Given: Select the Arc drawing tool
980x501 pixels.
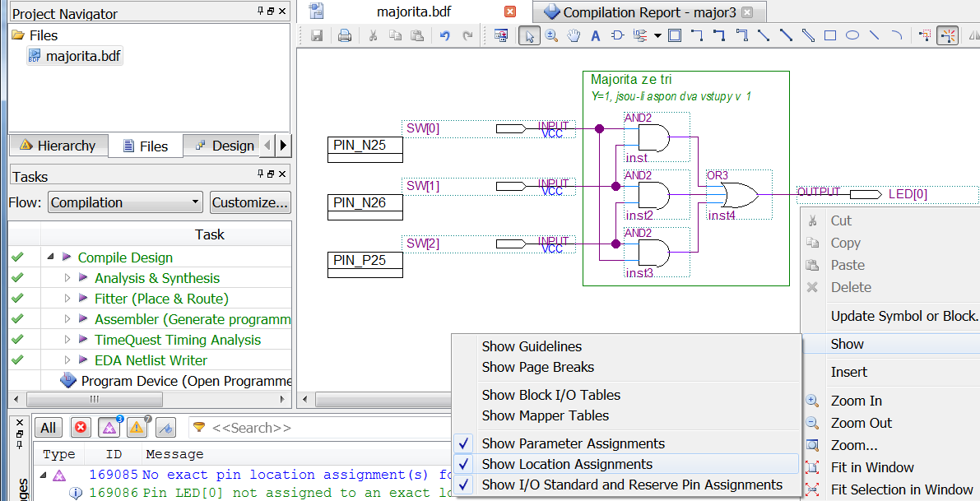Looking at the screenshot, I should (x=896, y=35).
